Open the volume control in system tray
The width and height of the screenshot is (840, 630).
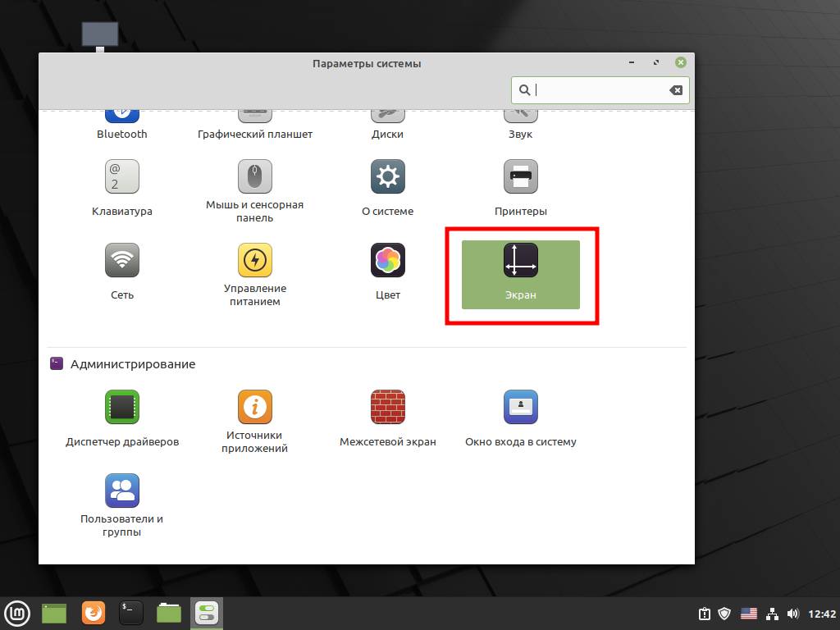[792, 613]
